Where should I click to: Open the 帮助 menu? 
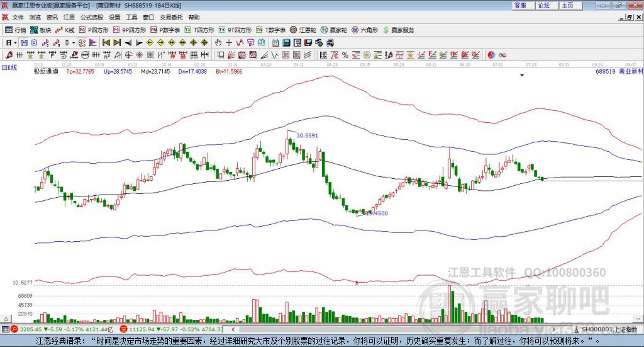194,17
